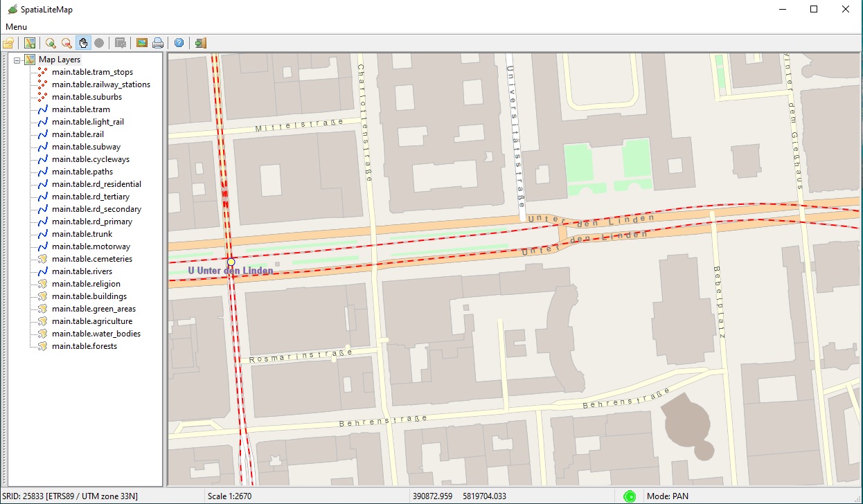Select layer main.table.railway_stations
863x504 pixels.
click(x=101, y=84)
